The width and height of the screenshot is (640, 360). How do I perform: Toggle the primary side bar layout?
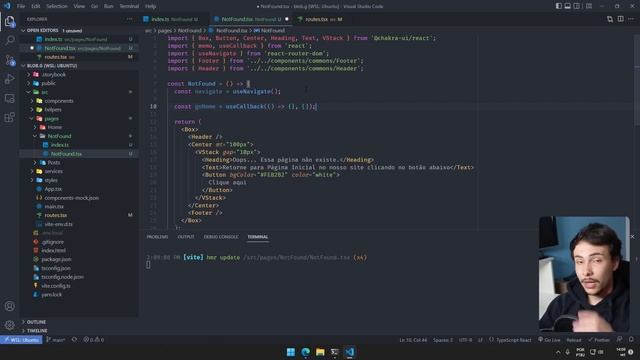point(558,6)
